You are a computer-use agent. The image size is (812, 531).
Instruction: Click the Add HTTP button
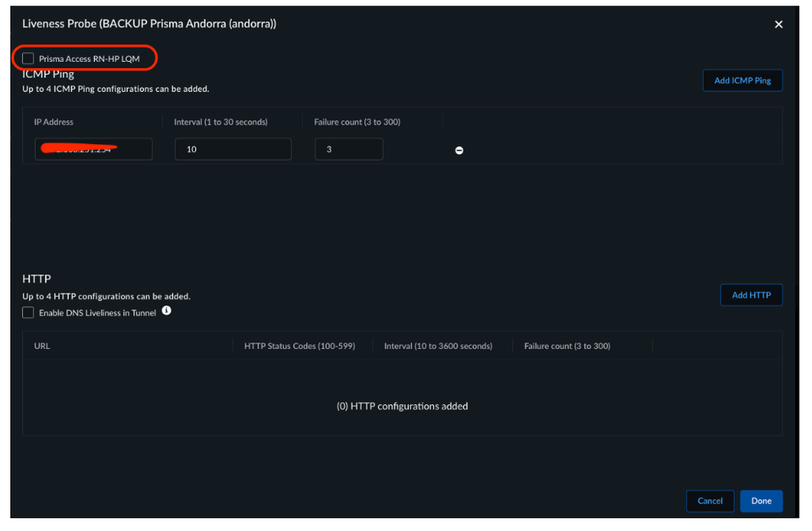[751, 295]
